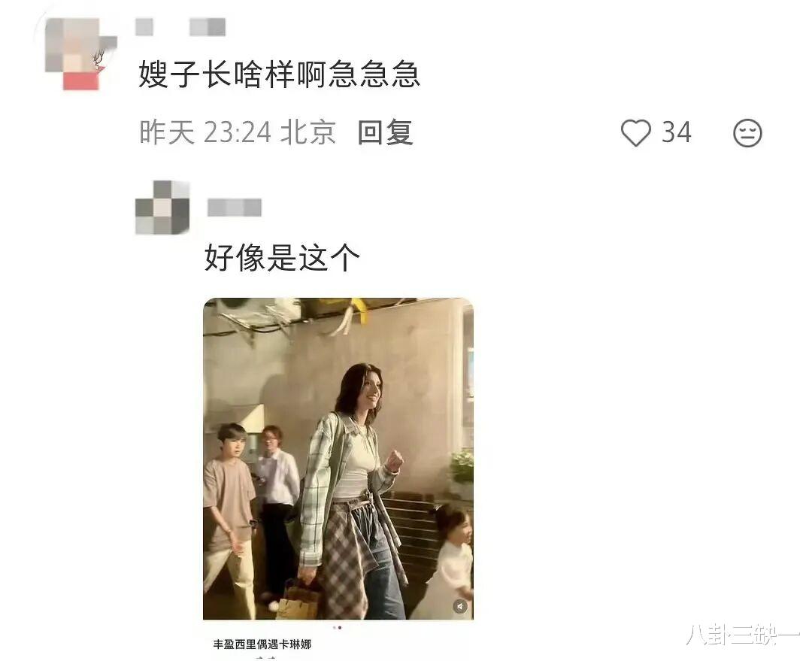Tap the boy in beige shirt in photo
Viewport: 812px width, 661px height.
[x=229, y=518]
